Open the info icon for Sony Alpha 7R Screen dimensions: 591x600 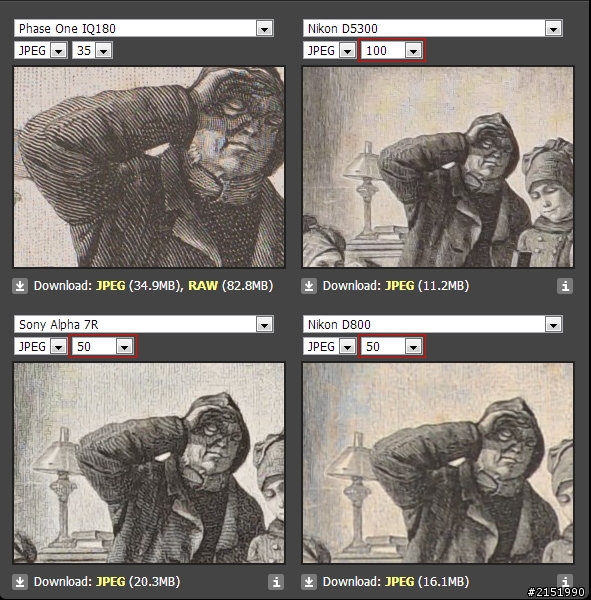[276, 582]
